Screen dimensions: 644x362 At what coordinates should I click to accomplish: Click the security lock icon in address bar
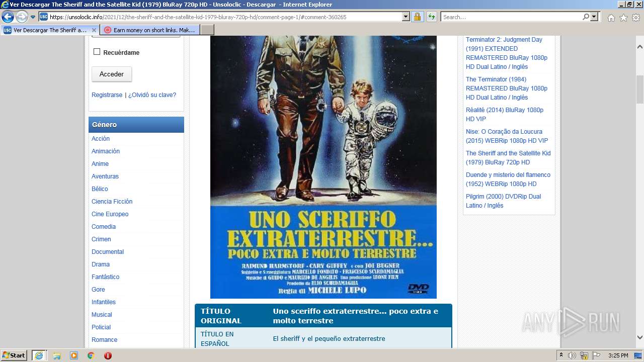click(x=417, y=17)
